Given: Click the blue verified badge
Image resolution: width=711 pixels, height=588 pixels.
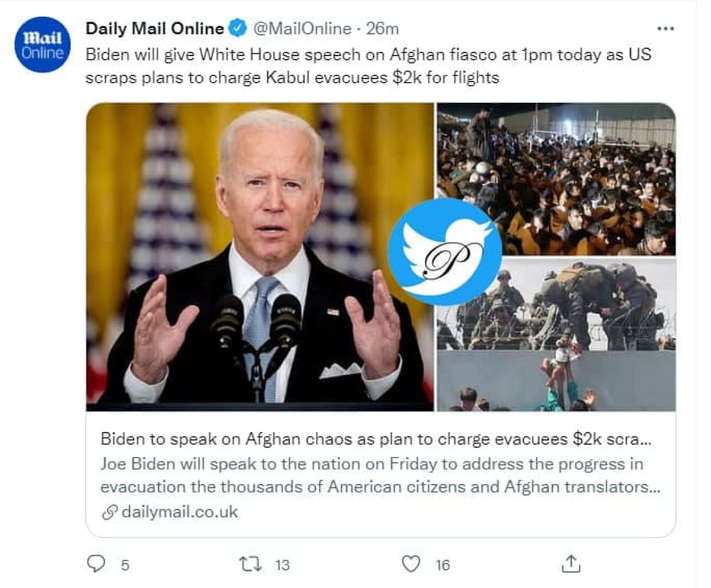Looking at the screenshot, I should (x=238, y=28).
